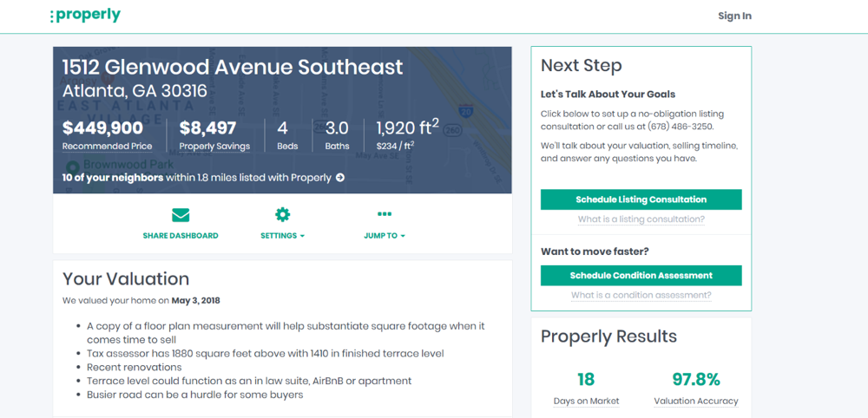Screen dimensions: 868x418
Task: Click the Properly logo
Action: pos(85,16)
